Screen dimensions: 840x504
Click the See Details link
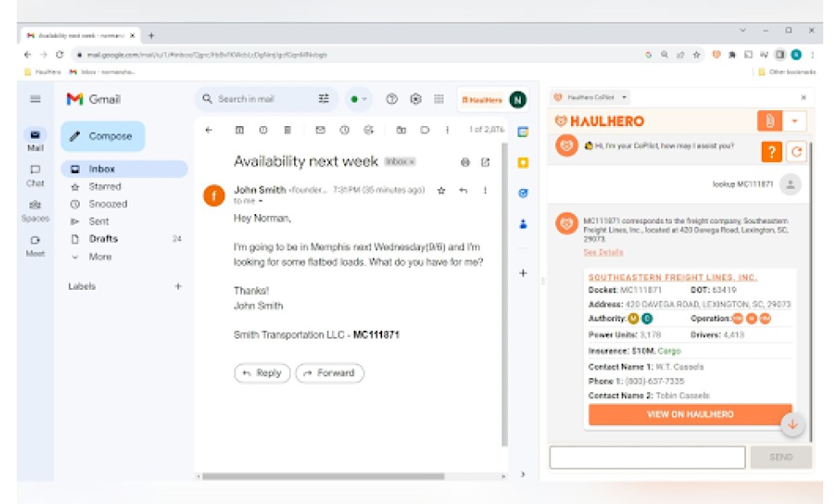(x=603, y=252)
